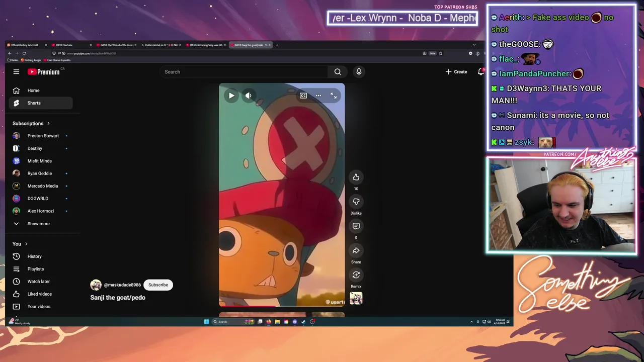Go to Home in the sidebar
This screenshot has height=362, width=644.
coord(41,90)
